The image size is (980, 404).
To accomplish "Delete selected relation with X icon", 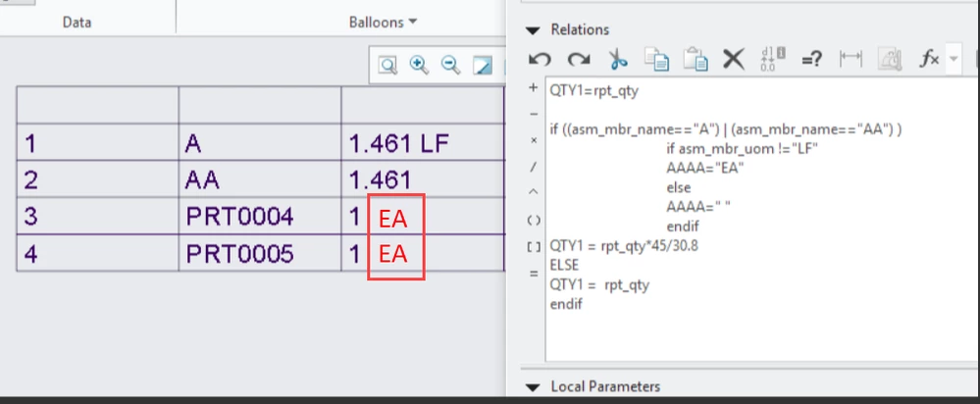I will point(734,59).
